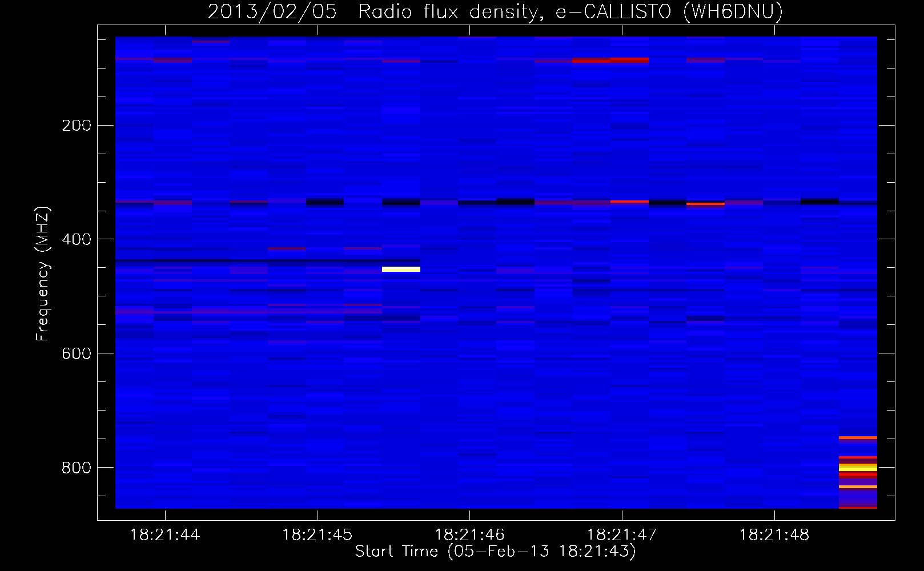
Task: Click the 400 frequency tick label
Action: click(77, 239)
